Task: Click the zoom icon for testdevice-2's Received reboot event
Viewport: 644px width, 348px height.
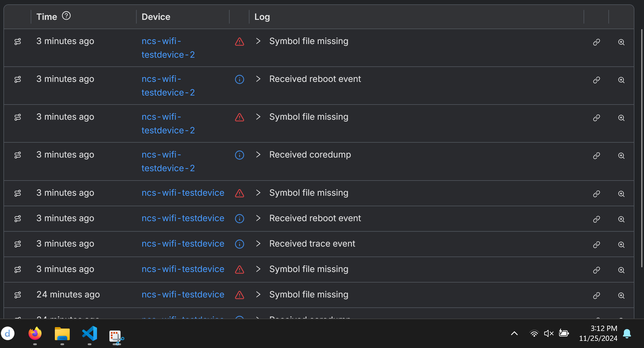Action: pos(621,80)
